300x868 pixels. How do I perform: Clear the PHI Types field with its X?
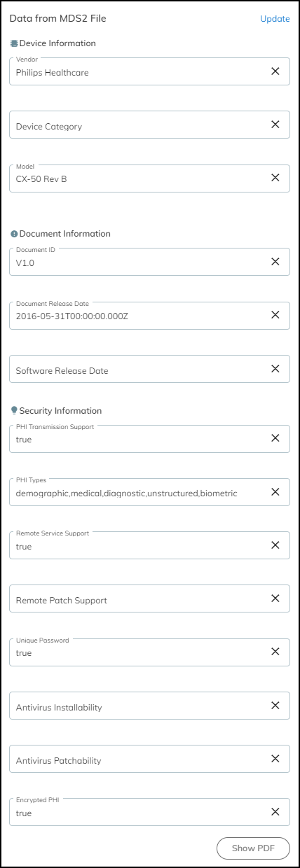(275, 491)
